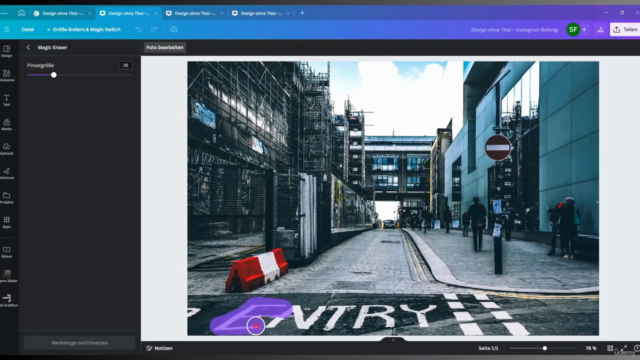This screenshot has height=360, width=640.
Task: Open the Text panel in sidebar
Action: pyautogui.click(x=7, y=100)
